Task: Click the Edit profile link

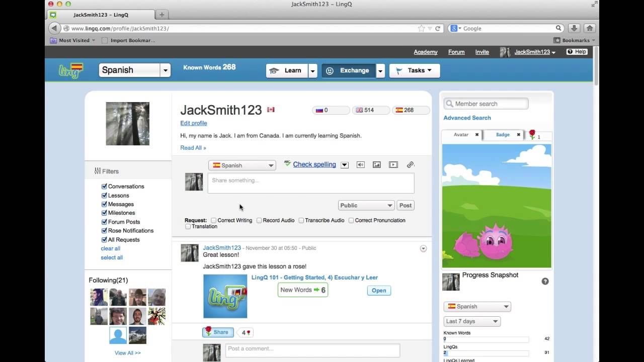Action: 194,123
